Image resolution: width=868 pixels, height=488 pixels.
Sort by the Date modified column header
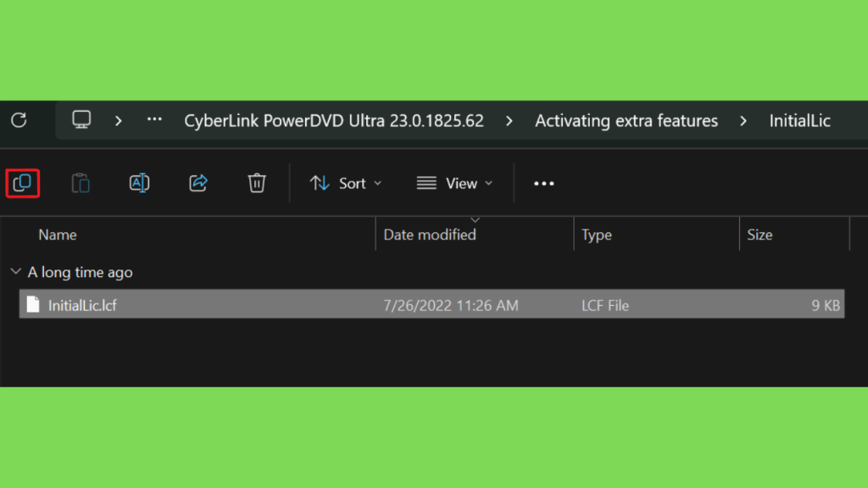pos(430,235)
